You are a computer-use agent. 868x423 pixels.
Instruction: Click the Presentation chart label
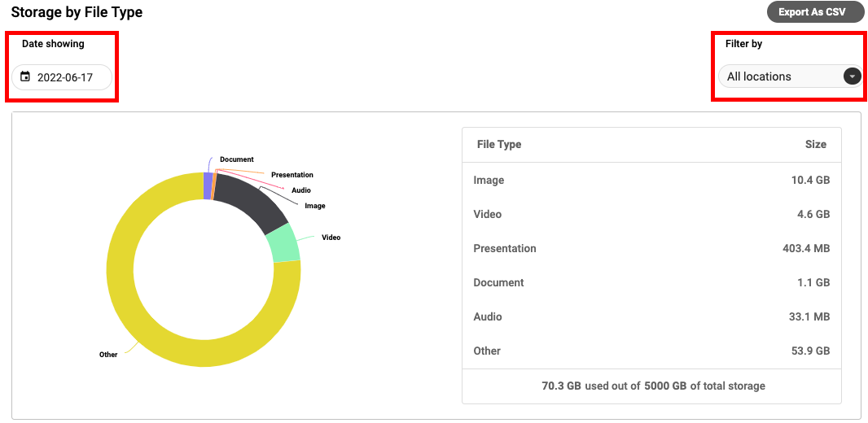pyautogui.click(x=292, y=175)
